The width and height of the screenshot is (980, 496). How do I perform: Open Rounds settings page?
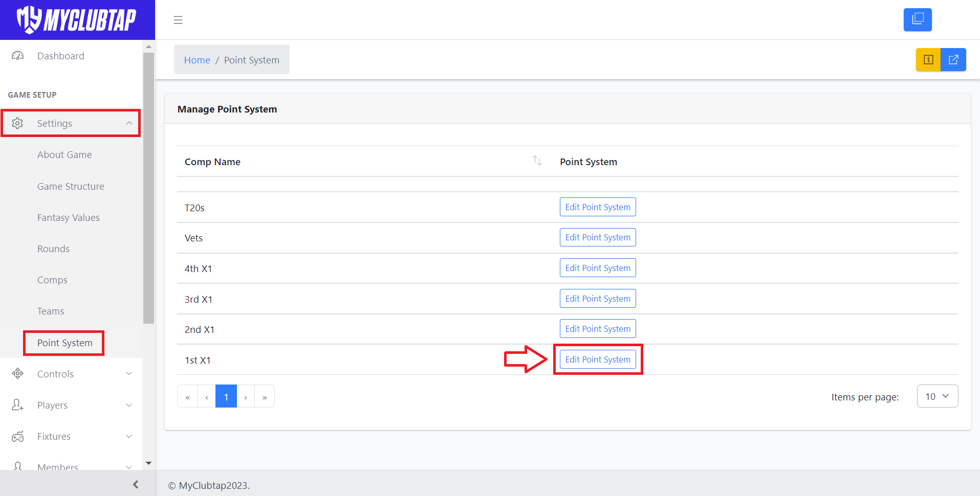tap(53, 249)
